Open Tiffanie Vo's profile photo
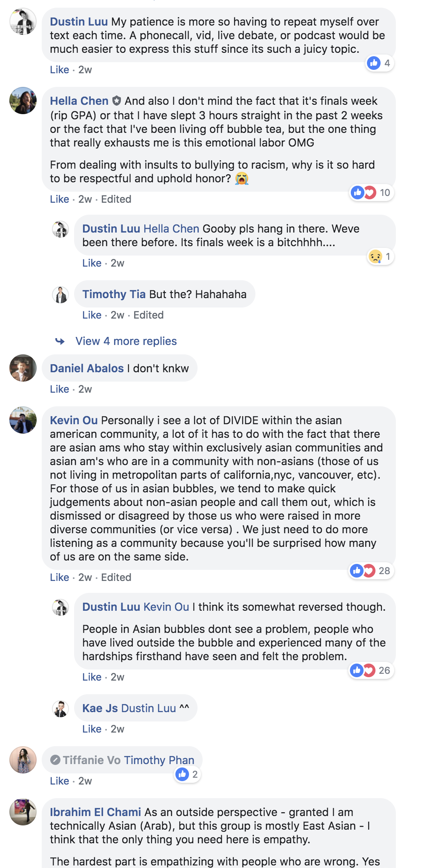 click(x=23, y=760)
